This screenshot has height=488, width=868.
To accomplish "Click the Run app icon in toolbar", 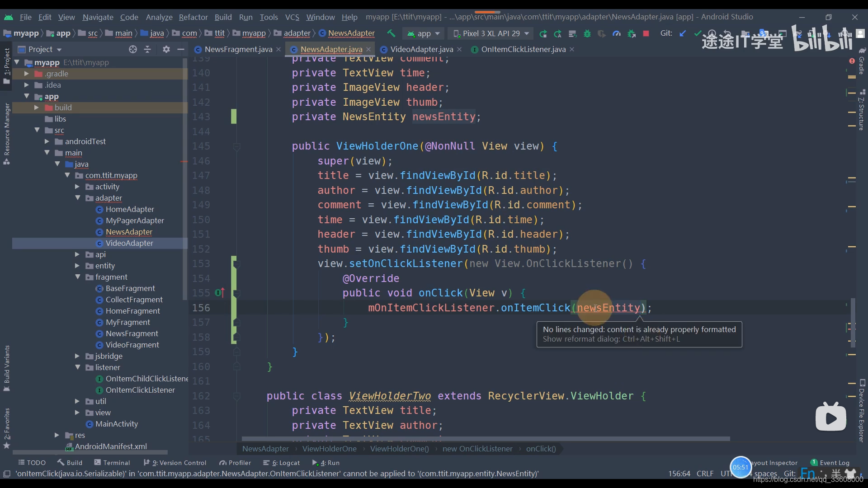I will tap(543, 33).
